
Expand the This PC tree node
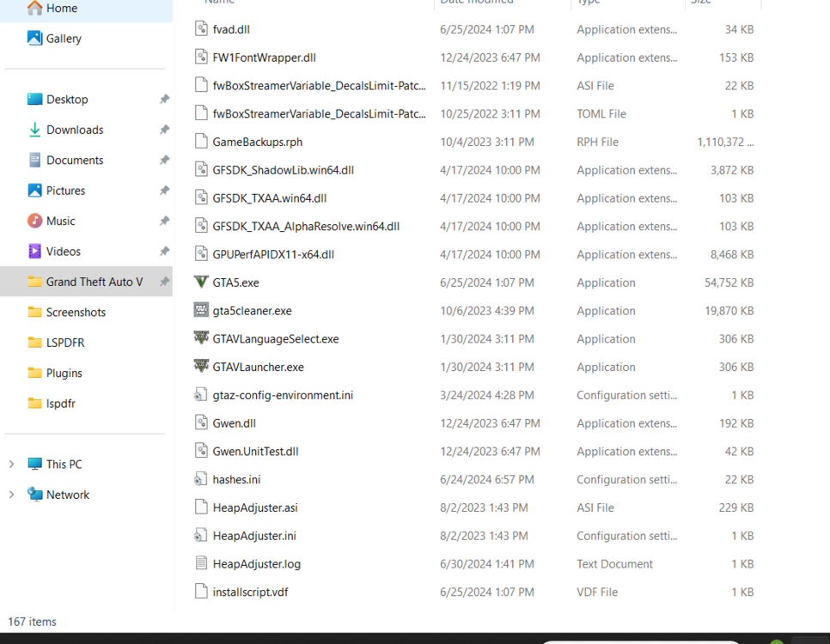(11, 464)
